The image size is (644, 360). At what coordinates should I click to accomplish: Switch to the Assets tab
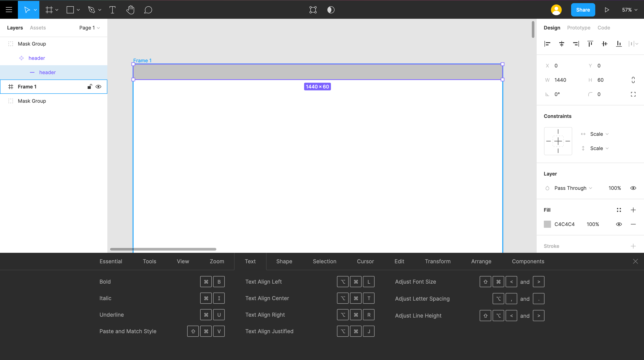[38, 28]
